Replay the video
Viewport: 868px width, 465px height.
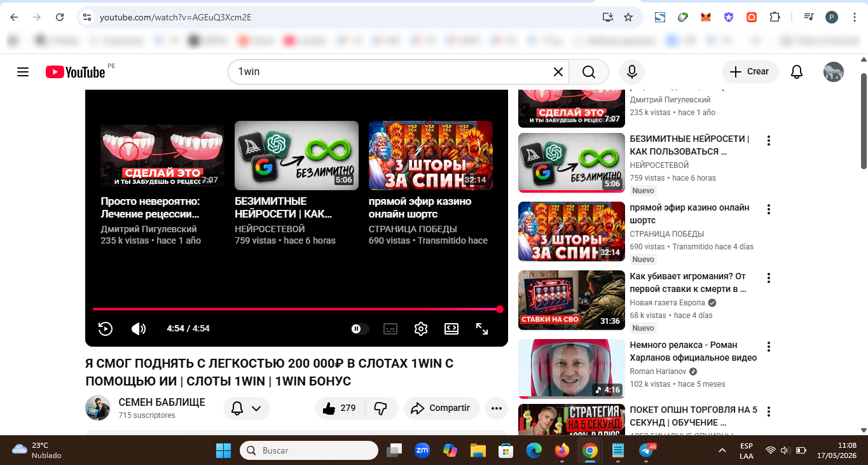click(106, 329)
